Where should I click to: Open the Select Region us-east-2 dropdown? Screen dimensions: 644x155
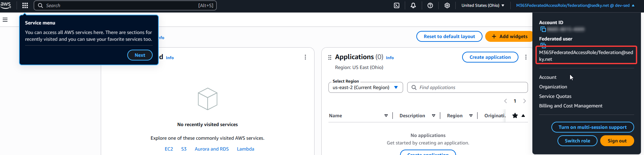(365, 87)
